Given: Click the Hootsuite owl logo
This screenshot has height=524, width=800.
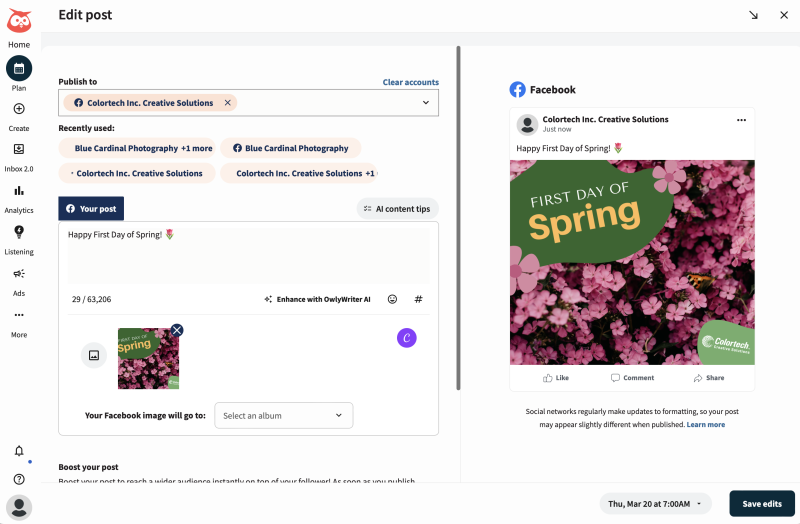Looking at the screenshot, I should tap(19, 21).
